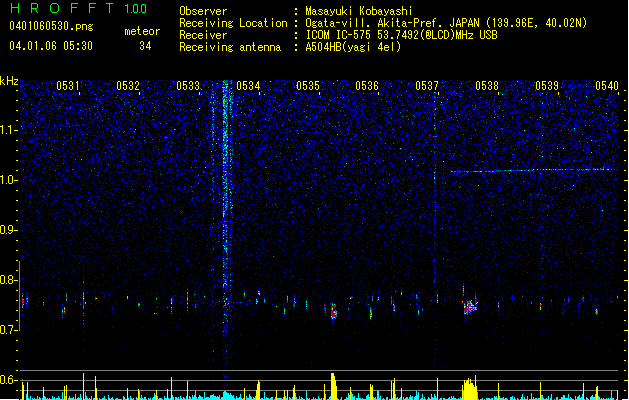Click the 0535 time marker
Image resolution: width=629 pixels, height=400 pixels.
308,85
